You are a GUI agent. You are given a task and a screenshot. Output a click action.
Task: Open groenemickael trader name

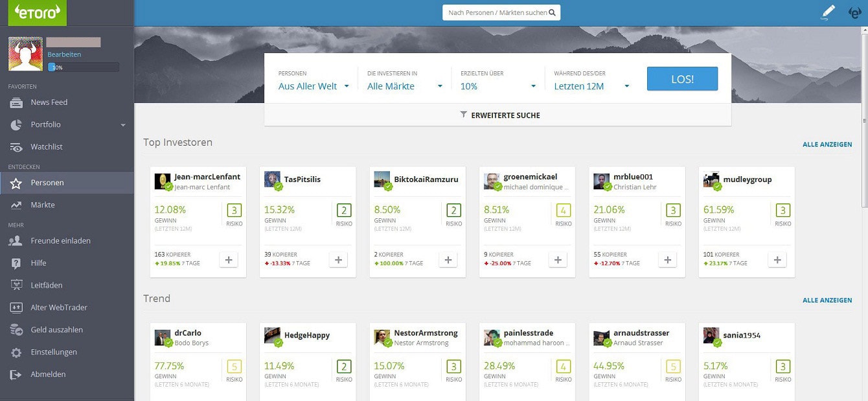coord(531,177)
